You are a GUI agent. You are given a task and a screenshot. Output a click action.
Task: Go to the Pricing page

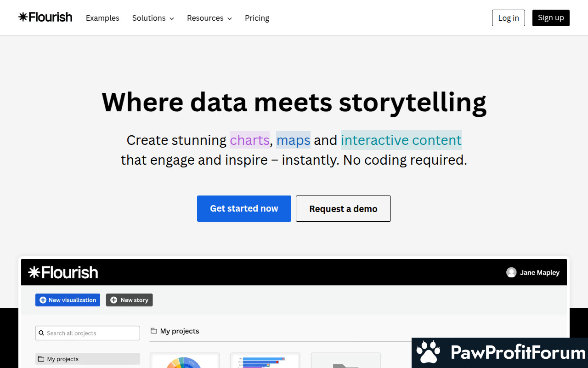point(257,18)
